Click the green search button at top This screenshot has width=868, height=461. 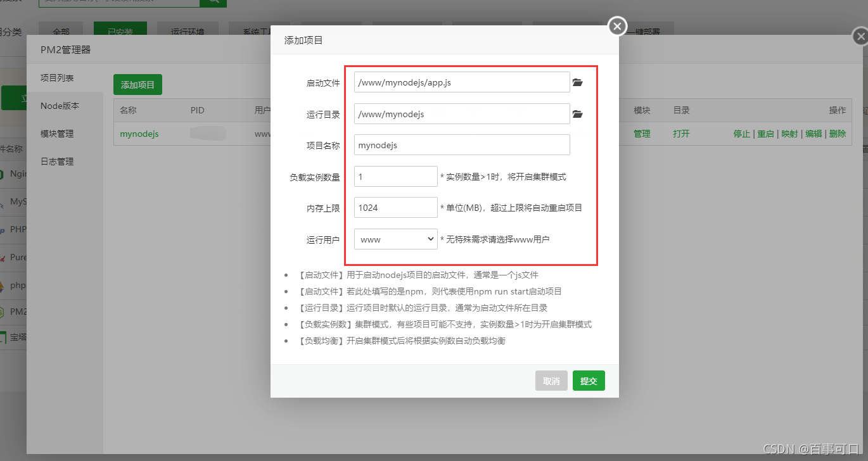[213, 3]
